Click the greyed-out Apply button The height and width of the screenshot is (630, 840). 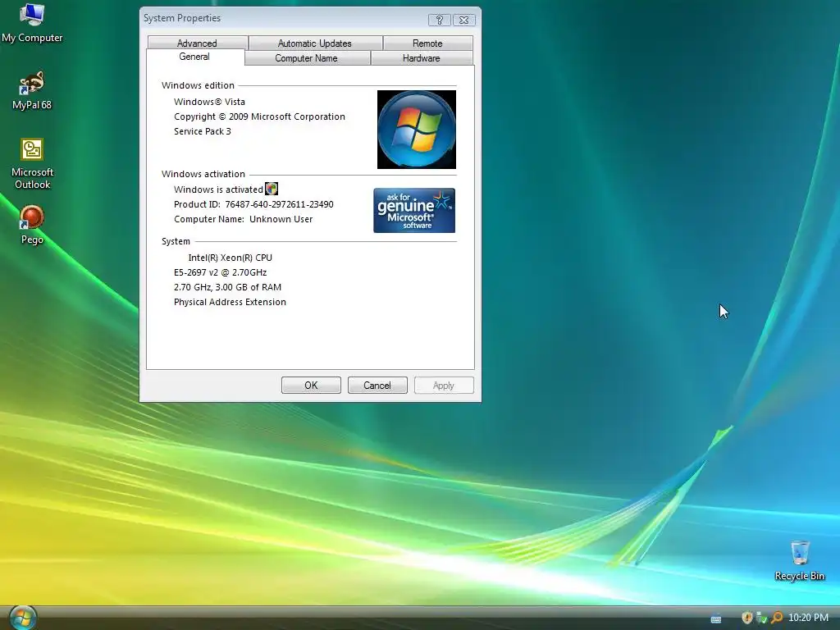click(444, 386)
